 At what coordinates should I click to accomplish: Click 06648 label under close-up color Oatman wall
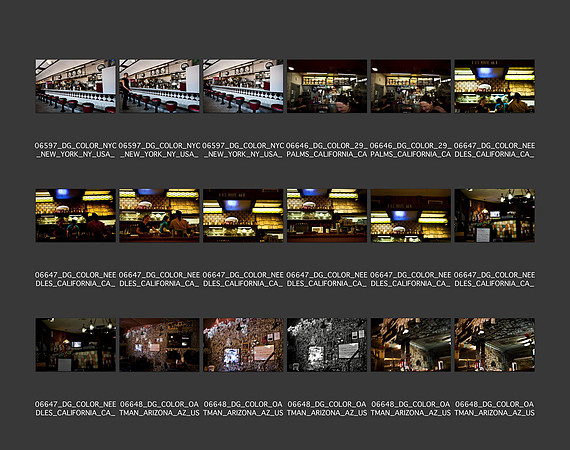[243, 409]
